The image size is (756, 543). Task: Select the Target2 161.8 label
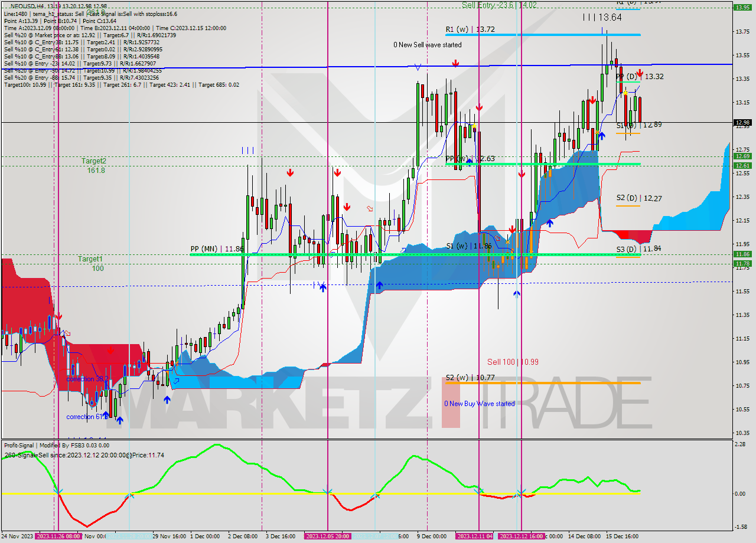click(94, 165)
